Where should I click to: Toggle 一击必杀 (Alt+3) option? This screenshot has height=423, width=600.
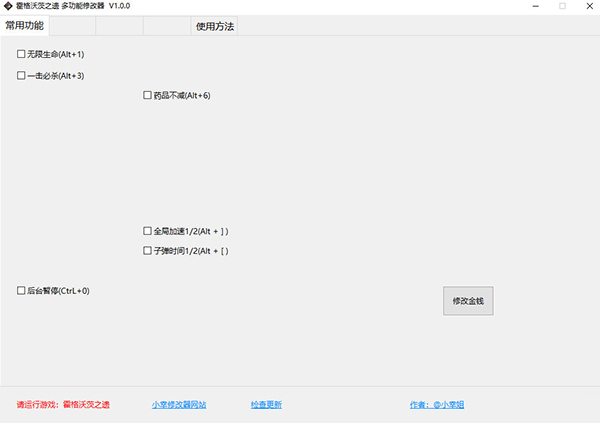[21, 75]
